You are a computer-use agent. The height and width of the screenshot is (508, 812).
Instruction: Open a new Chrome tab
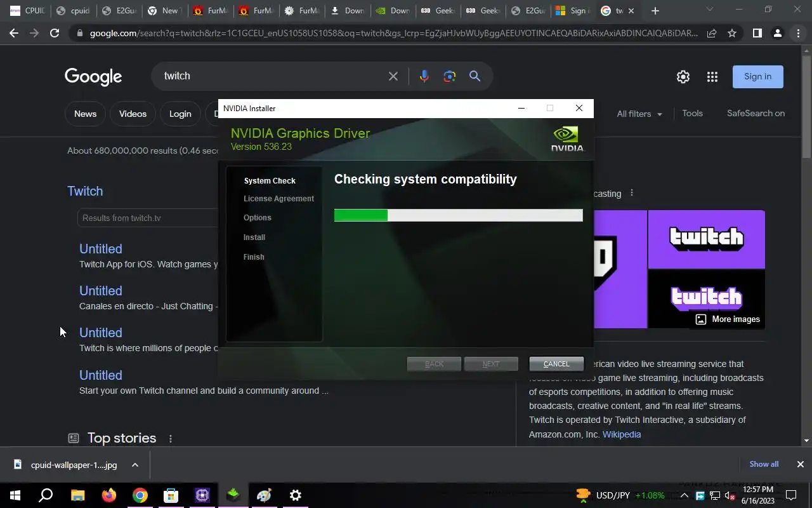(655, 11)
